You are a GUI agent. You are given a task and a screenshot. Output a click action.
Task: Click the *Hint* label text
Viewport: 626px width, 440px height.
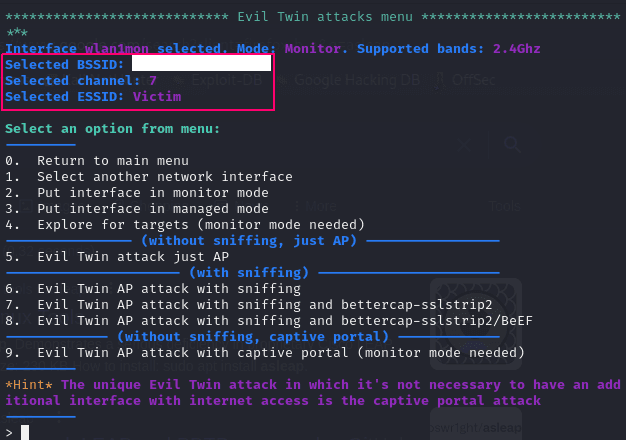click(x=29, y=385)
